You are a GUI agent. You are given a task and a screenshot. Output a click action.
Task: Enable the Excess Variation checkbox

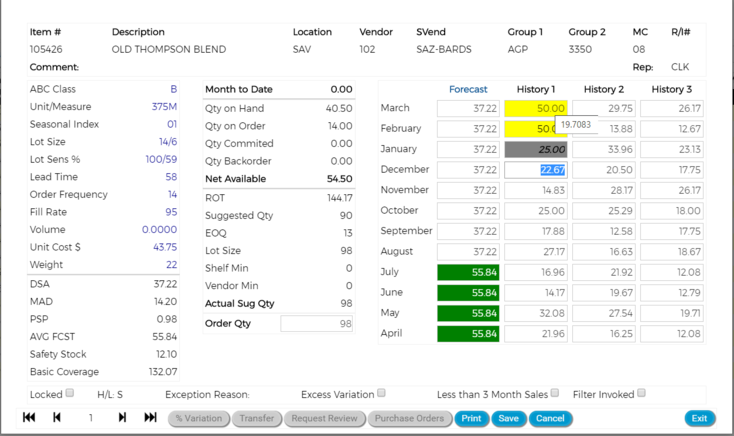[x=381, y=394]
